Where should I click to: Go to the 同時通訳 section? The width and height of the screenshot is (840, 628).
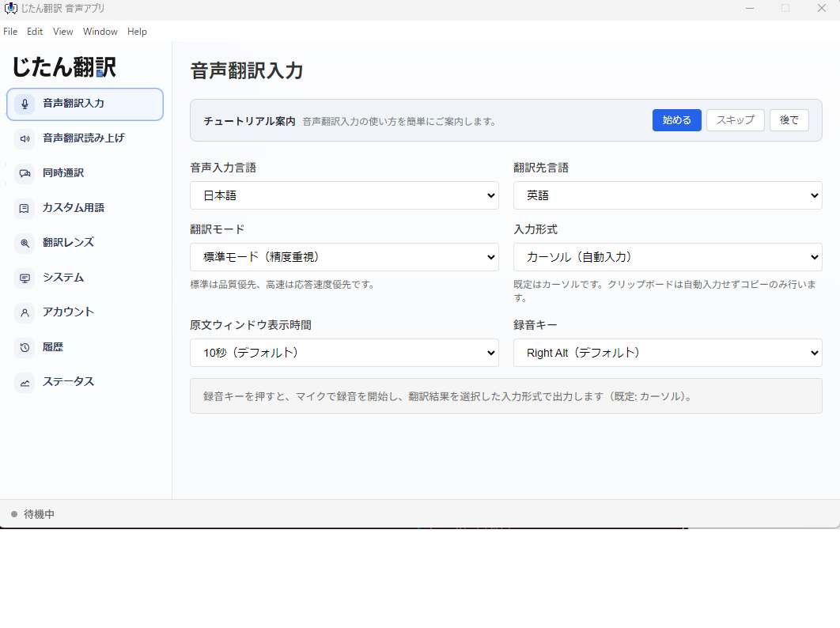click(x=85, y=174)
